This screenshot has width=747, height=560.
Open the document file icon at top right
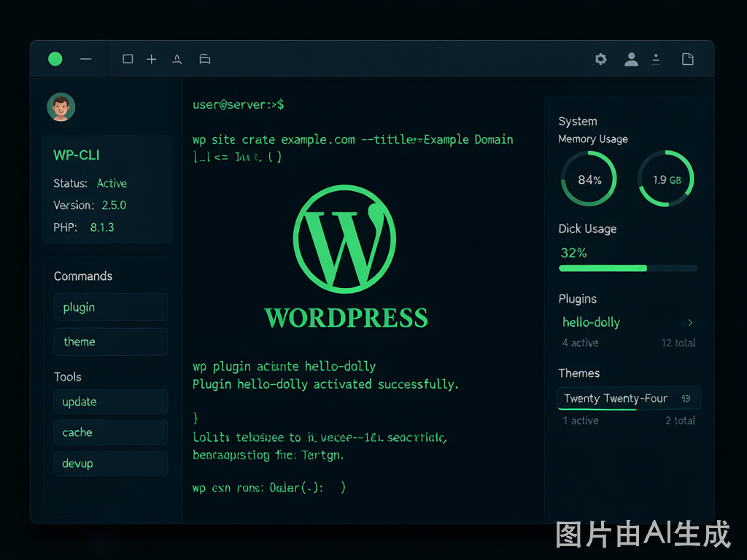pyautogui.click(x=687, y=59)
